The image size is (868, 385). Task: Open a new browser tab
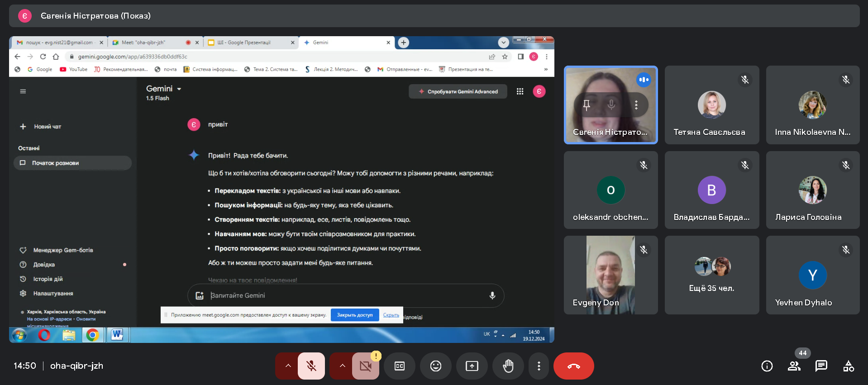tap(404, 43)
